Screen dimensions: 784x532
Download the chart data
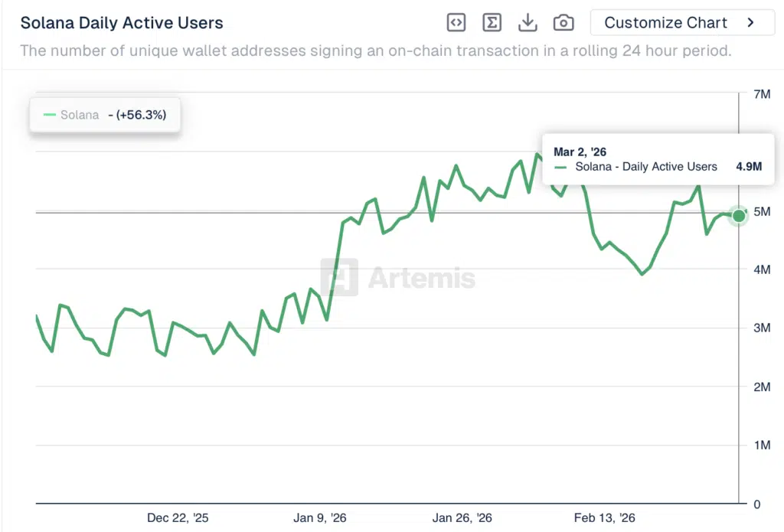(x=528, y=23)
